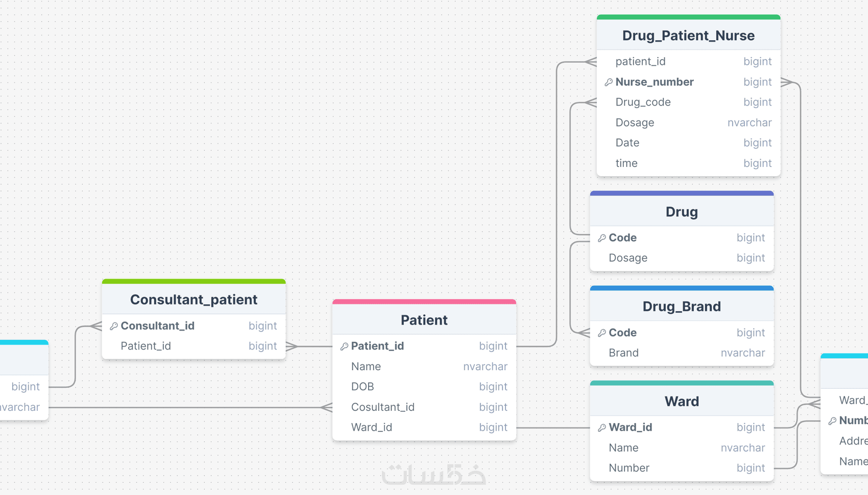
Task: Select the Number field in the Ward table
Action: (x=629, y=468)
